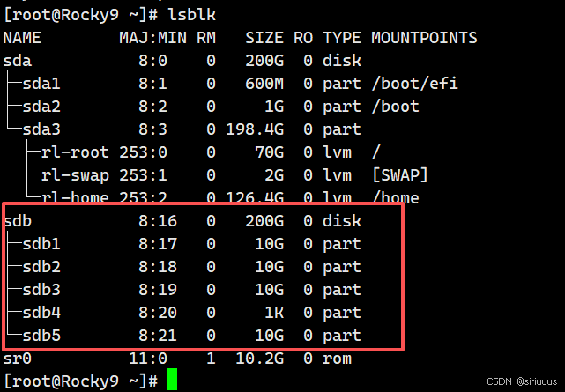
Task: Select the 8:21 device number
Action: [158, 336]
